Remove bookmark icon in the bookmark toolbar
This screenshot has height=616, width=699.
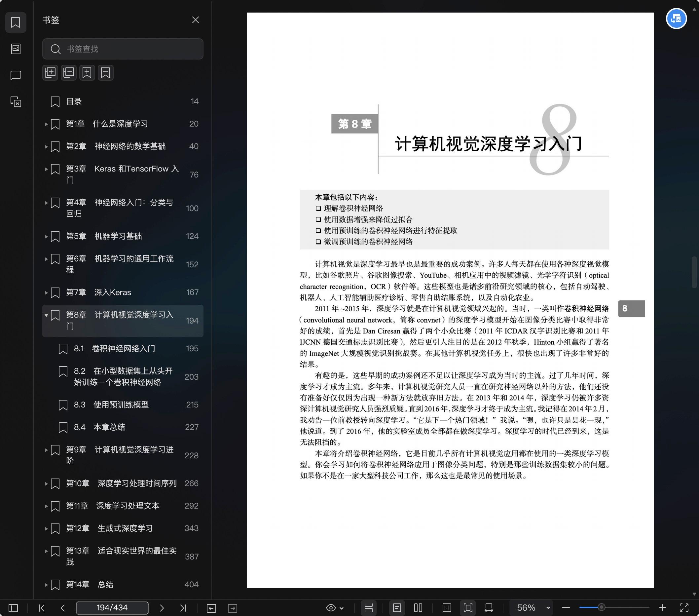[106, 73]
